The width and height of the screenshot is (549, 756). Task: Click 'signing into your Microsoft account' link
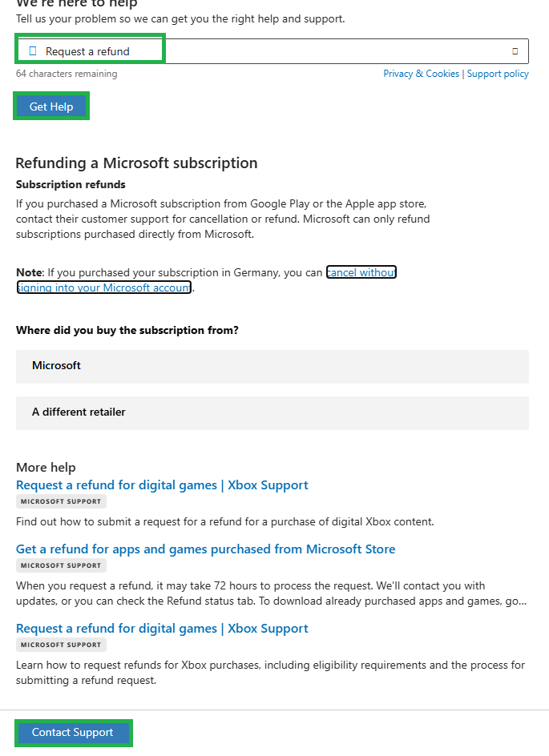pyautogui.click(x=104, y=288)
